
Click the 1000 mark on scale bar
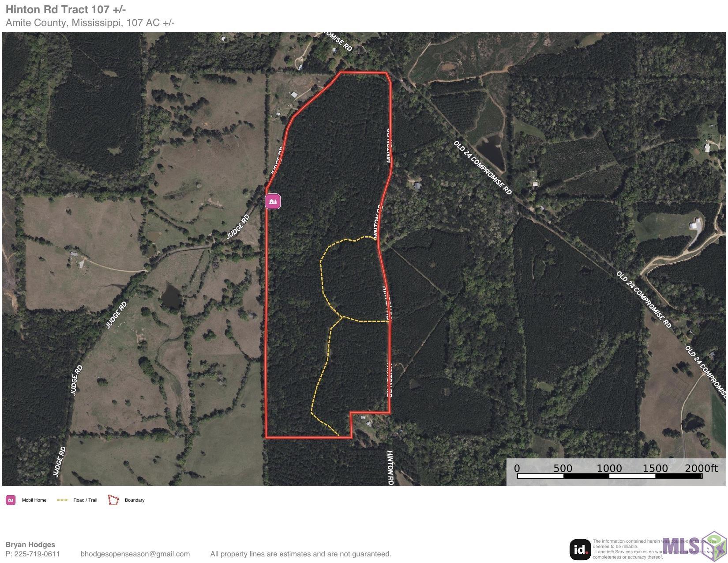click(x=609, y=469)
